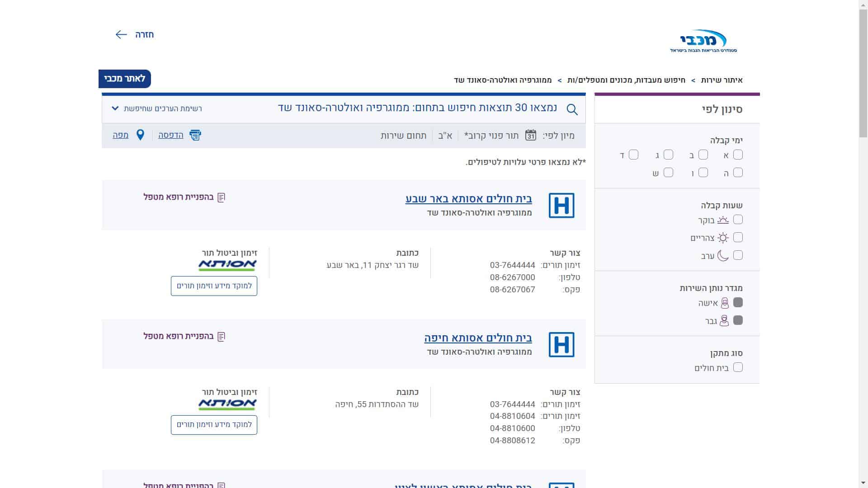Click the Maccabi logo
This screenshot has height=488, width=868.
click(x=703, y=41)
